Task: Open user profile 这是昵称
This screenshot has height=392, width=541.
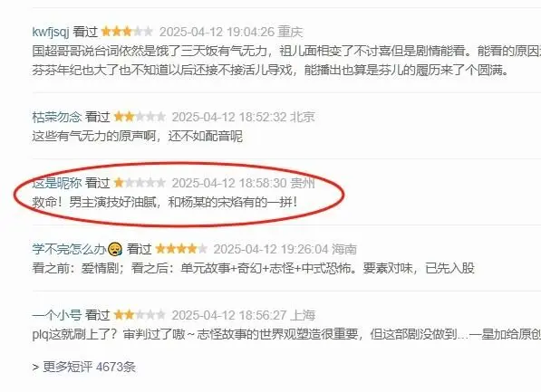Action: click(x=57, y=183)
